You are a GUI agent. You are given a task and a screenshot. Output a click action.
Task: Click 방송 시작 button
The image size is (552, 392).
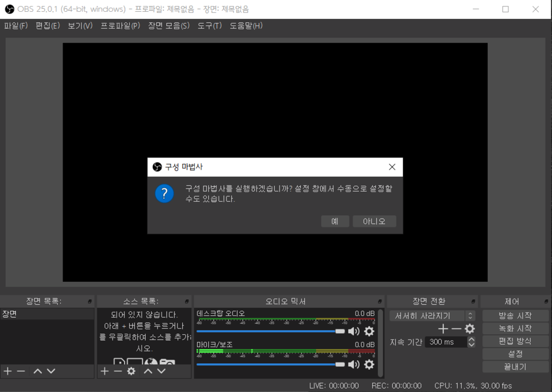(515, 315)
